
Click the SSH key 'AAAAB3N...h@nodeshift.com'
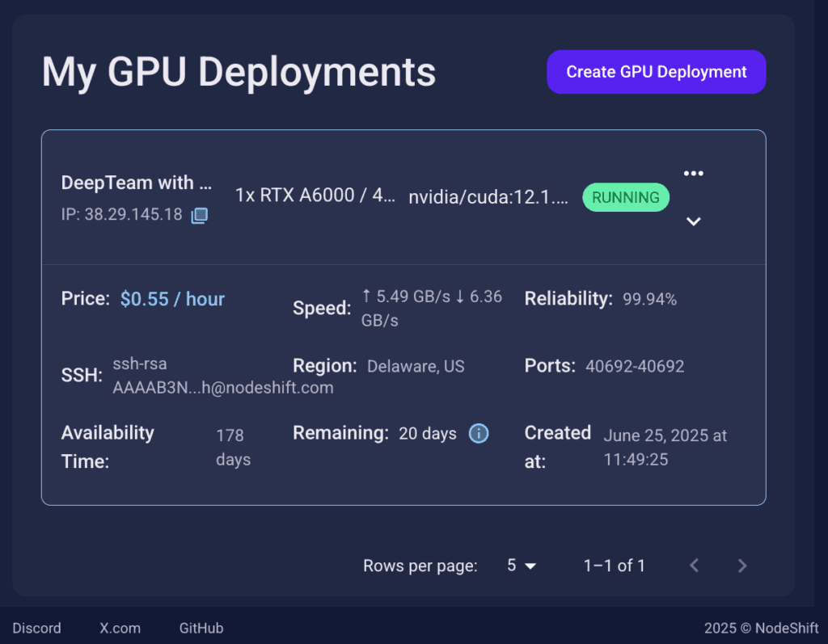click(223, 388)
